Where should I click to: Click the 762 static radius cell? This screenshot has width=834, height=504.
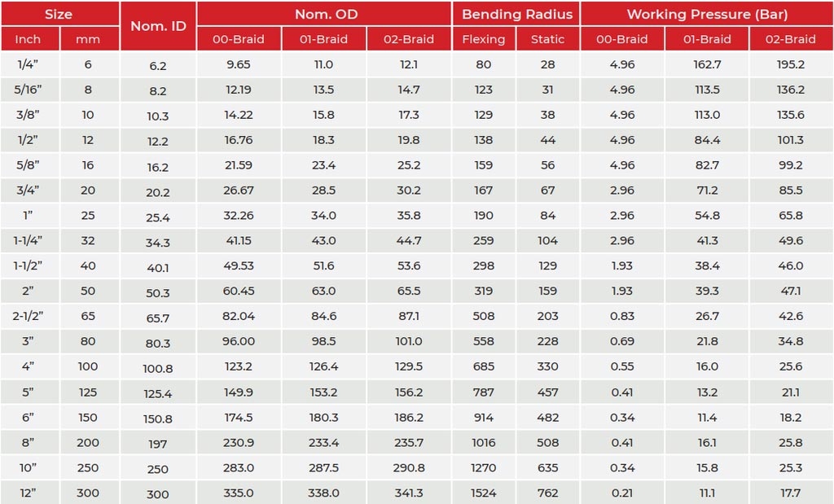(547, 493)
